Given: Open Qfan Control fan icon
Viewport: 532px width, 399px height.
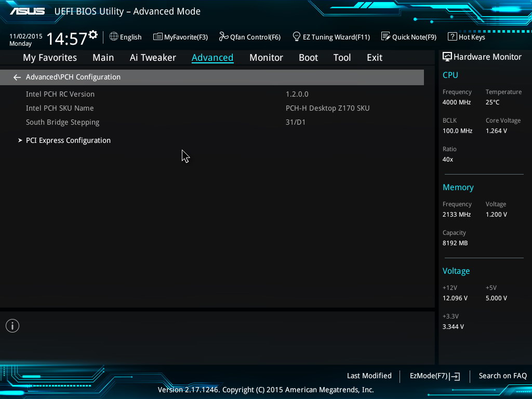Looking at the screenshot, I should pos(224,36).
